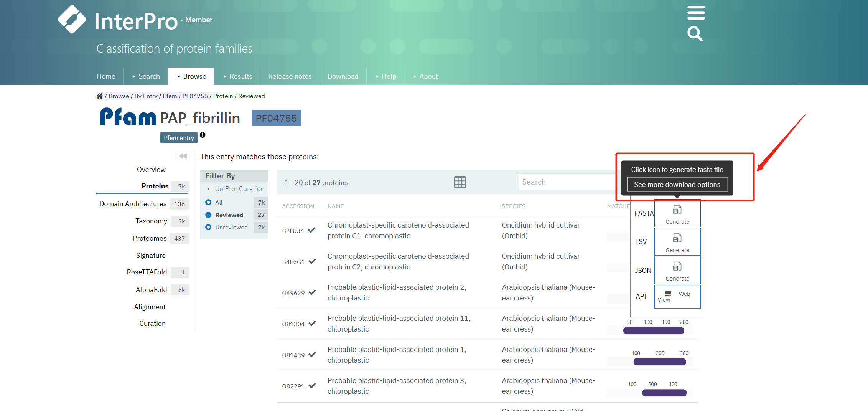Open Release notes page
The image size is (868, 411).
click(290, 76)
